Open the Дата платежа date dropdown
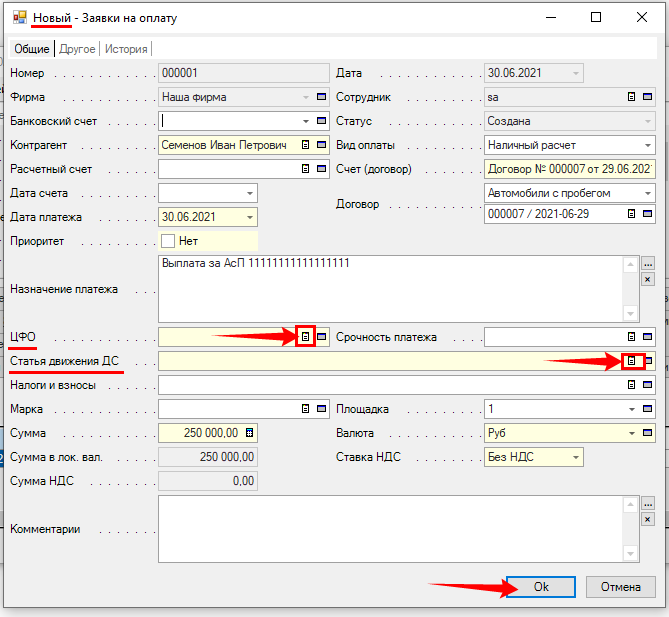This screenshot has width=669, height=617. click(x=249, y=217)
